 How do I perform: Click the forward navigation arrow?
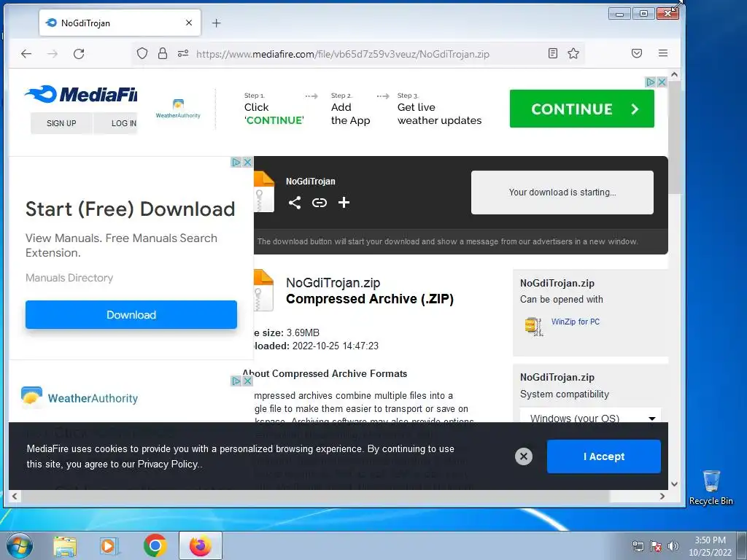(x=53, y=54)
